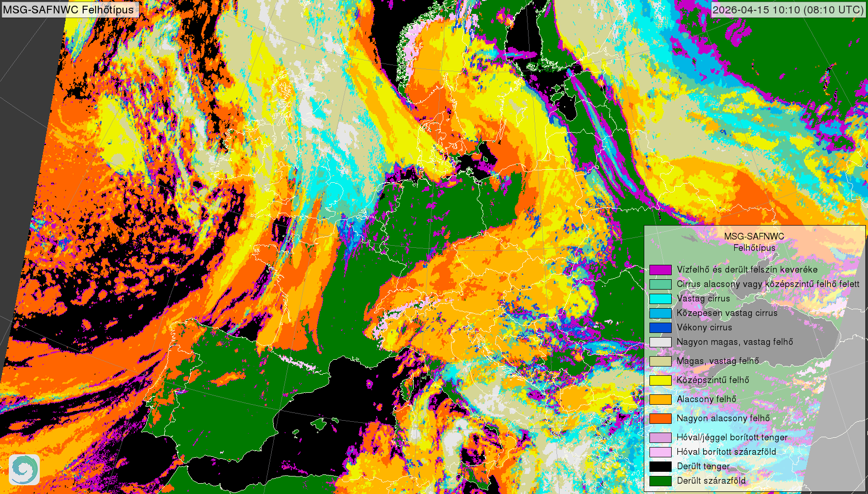This screenshot has width=868, height=494.
Task: Pick the Hóval borított szárazföld swatch
Action: 660,452
